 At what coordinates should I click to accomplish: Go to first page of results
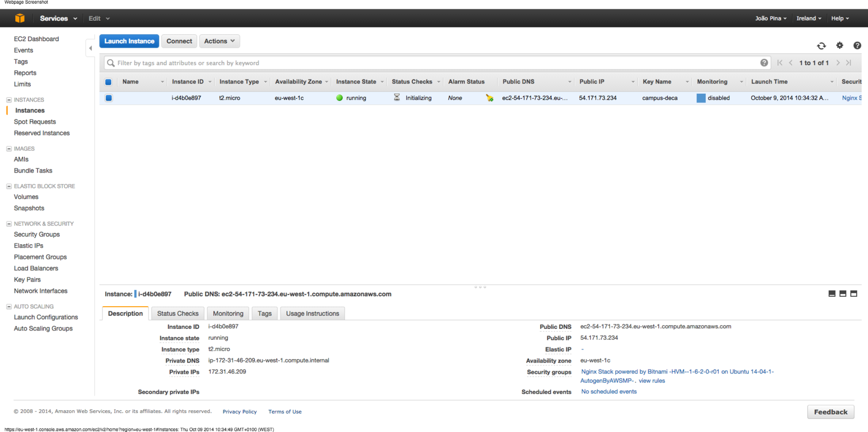(780, 63)
